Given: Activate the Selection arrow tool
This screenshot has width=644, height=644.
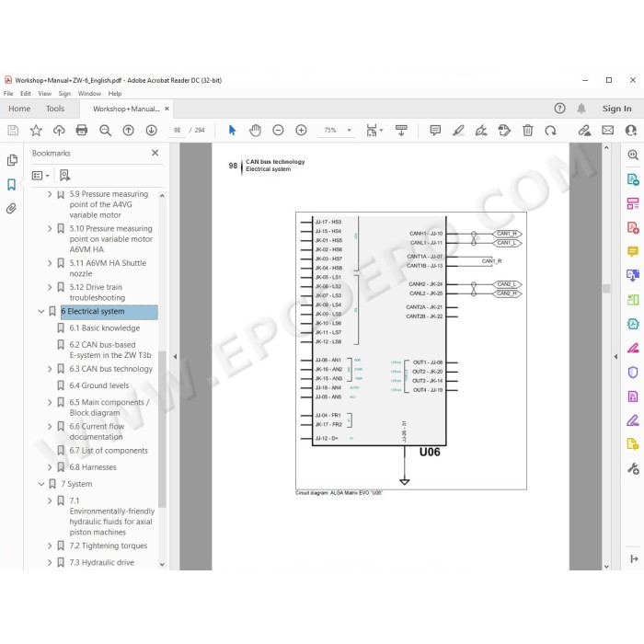Looking at the screenshot, I should coord(232,131).
